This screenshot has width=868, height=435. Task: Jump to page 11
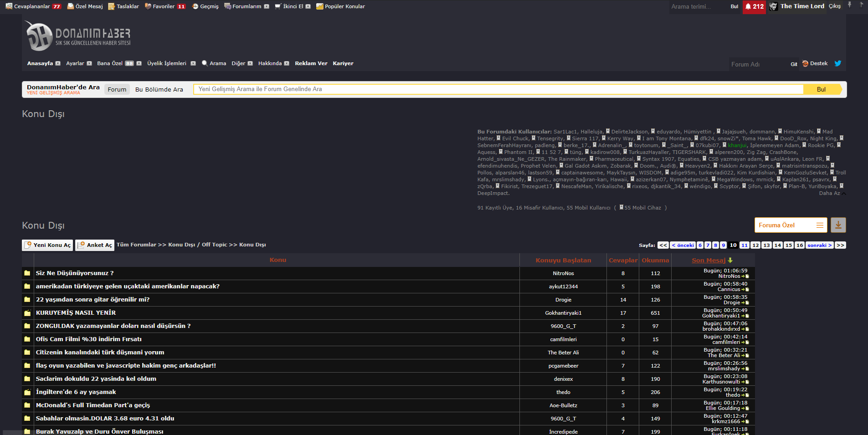(x=745, y=245)
